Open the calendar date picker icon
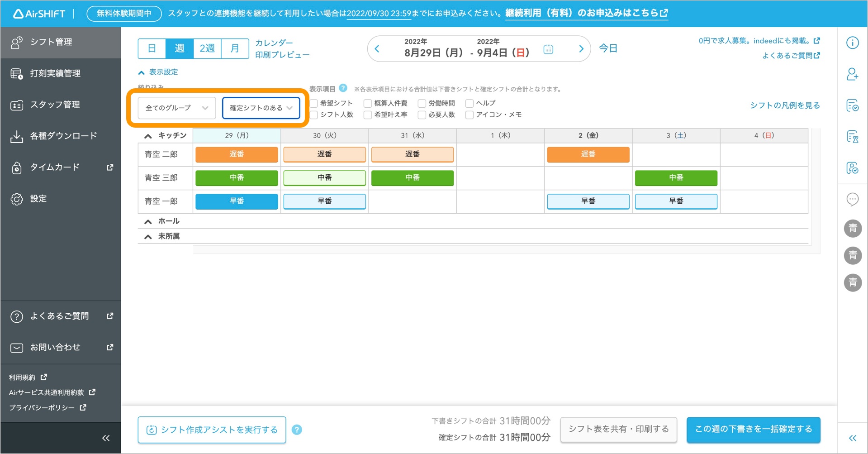Image resolution: width=868 pixels, height=454 pixels. pyautogui.click(x=548, y=49)
